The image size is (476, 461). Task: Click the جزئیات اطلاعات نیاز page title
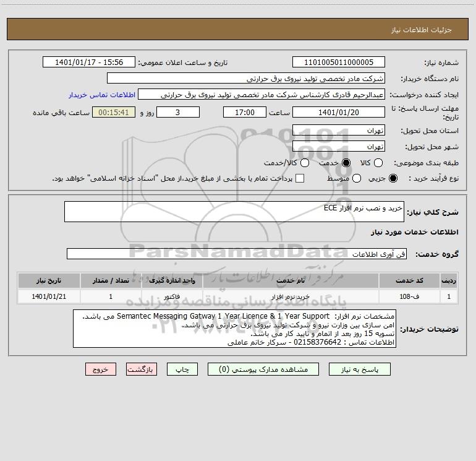(422, 30)
